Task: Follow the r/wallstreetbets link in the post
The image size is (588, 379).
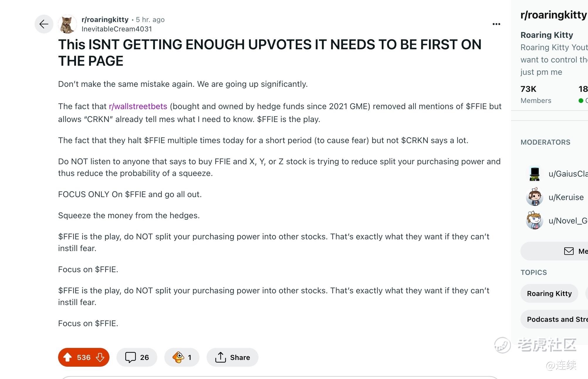Action: coord(138,106)
